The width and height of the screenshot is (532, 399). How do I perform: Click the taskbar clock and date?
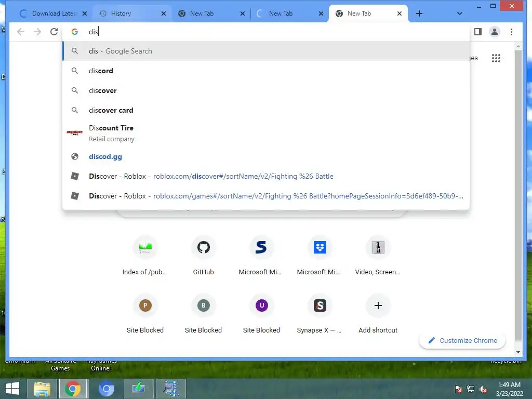click(x=509, y=389)
